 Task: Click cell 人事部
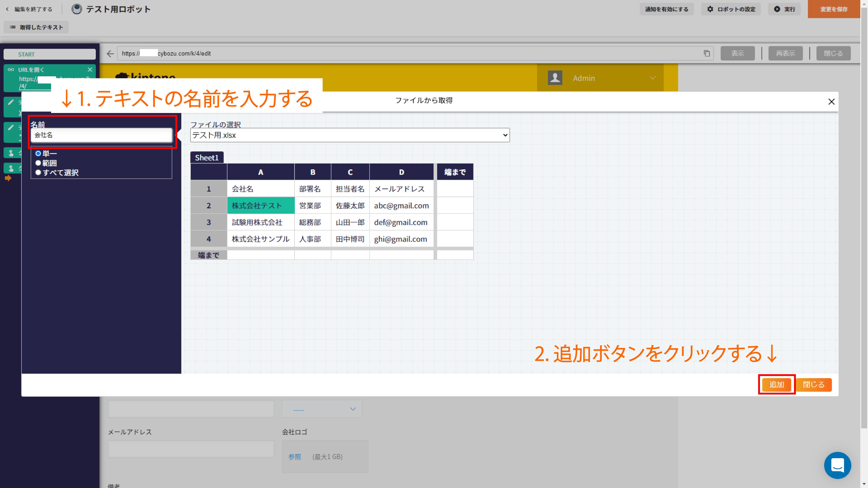(x=313, y=239)
